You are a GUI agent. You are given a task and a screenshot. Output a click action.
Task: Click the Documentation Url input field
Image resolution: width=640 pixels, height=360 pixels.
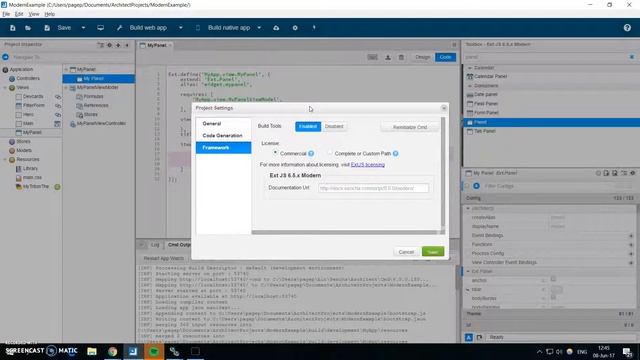tap(373, 188)
